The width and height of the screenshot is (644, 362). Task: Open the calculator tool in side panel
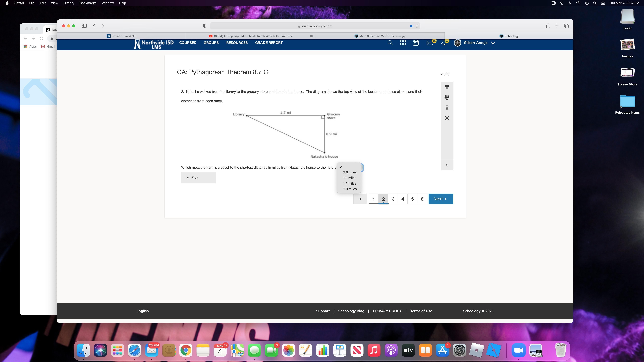[x=447, y=108]
